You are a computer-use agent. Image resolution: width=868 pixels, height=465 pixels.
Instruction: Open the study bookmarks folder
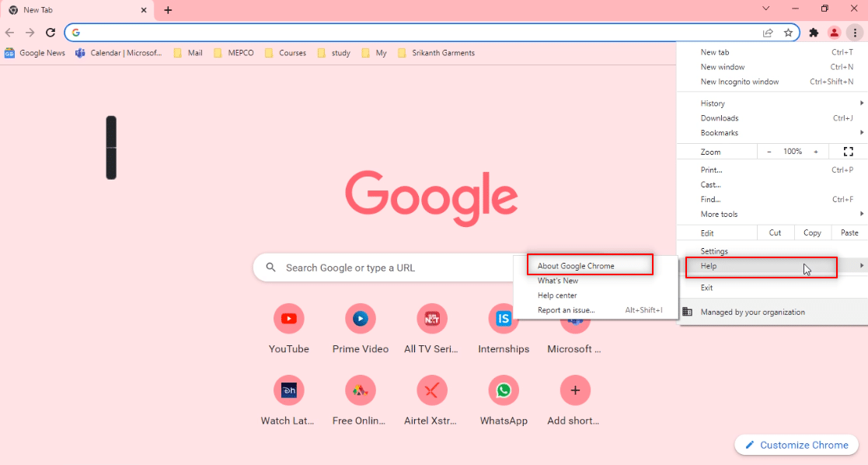(x=334, y=53)
